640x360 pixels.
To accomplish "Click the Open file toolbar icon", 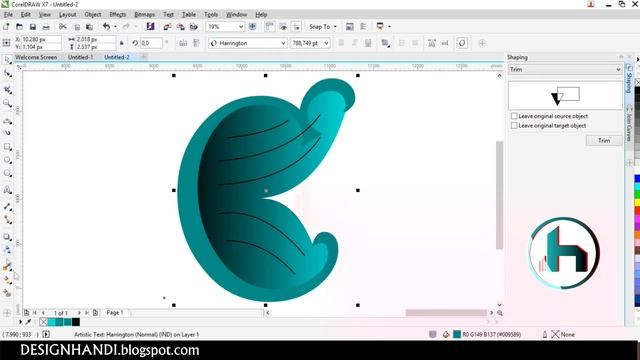I will 19,27.
